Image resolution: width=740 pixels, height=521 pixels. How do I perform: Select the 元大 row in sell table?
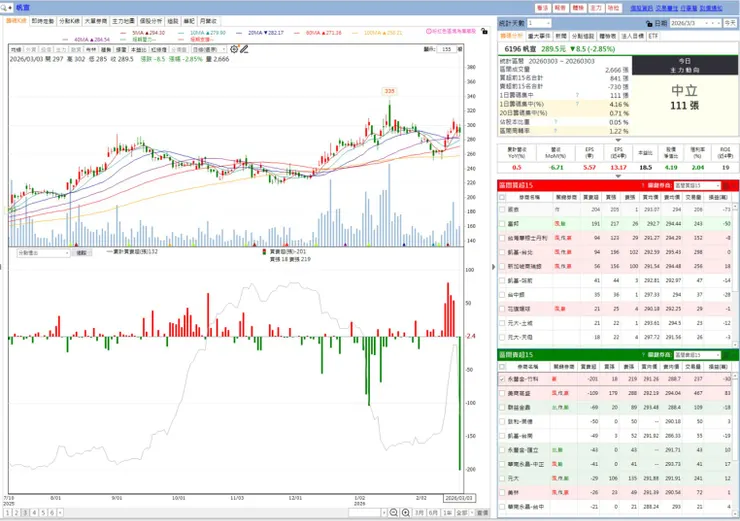pos(615,479)
